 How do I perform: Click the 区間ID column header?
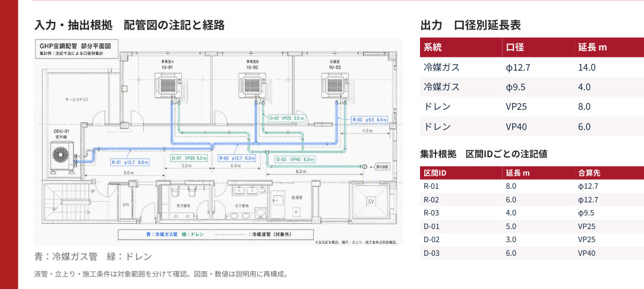[x=435, y=173]
